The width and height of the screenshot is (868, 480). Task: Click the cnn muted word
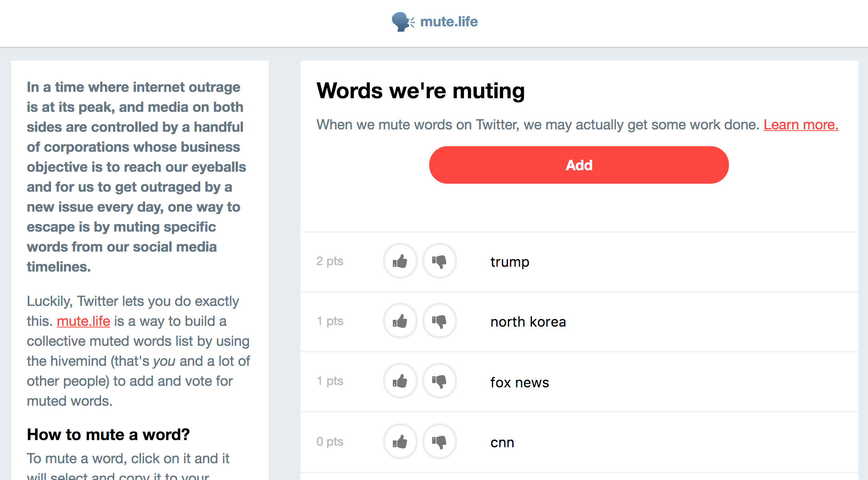click(502, 442)
